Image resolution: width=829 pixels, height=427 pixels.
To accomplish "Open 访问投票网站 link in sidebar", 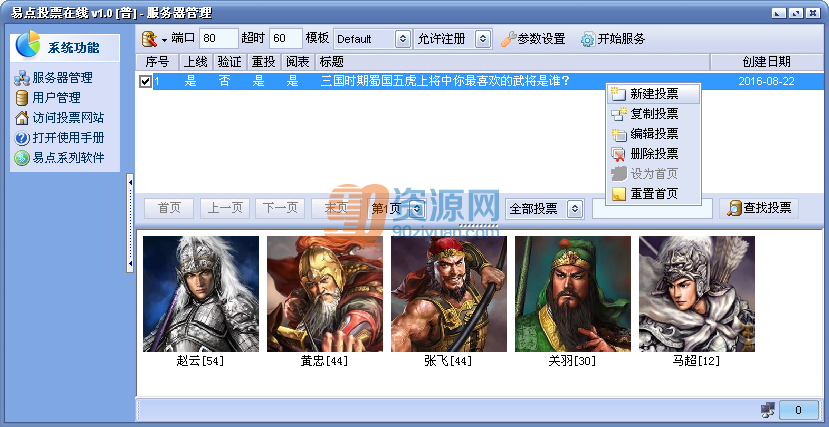I will point(68,118).
